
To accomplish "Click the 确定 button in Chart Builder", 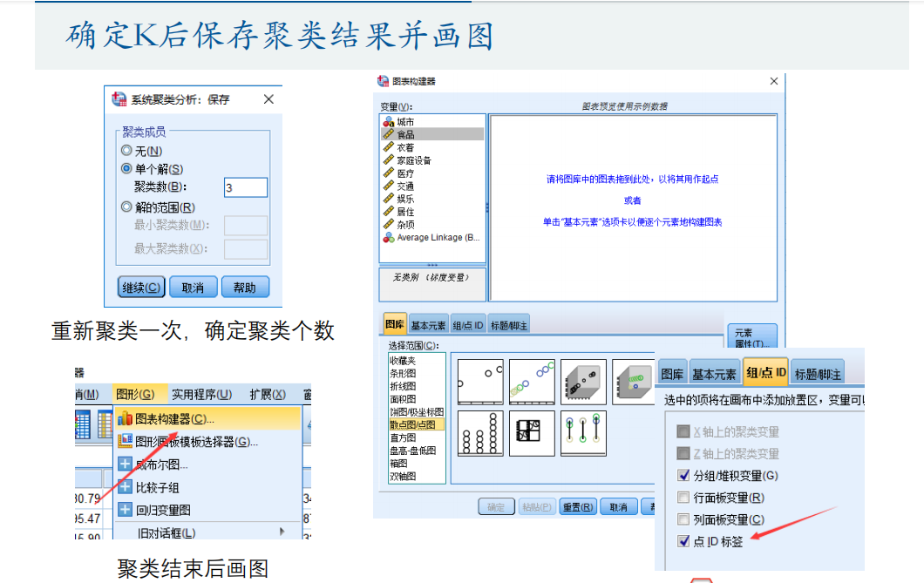I will point(496,506).
